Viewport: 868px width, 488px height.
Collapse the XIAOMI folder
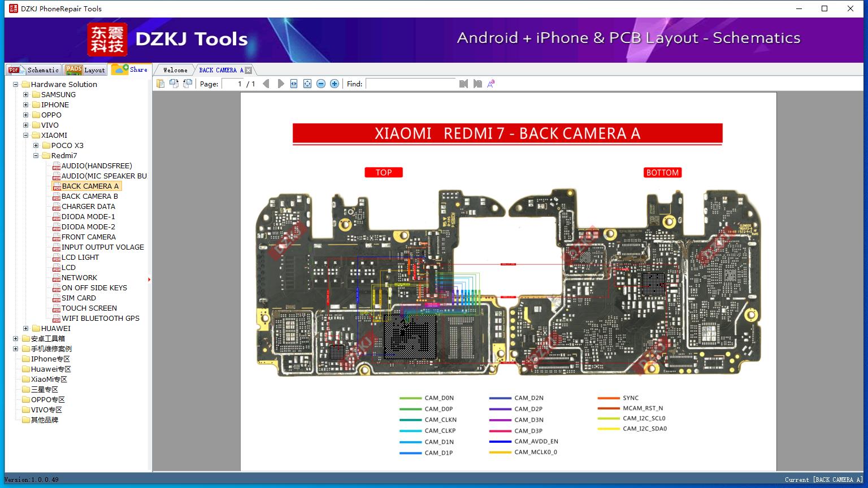click(26, 136)
